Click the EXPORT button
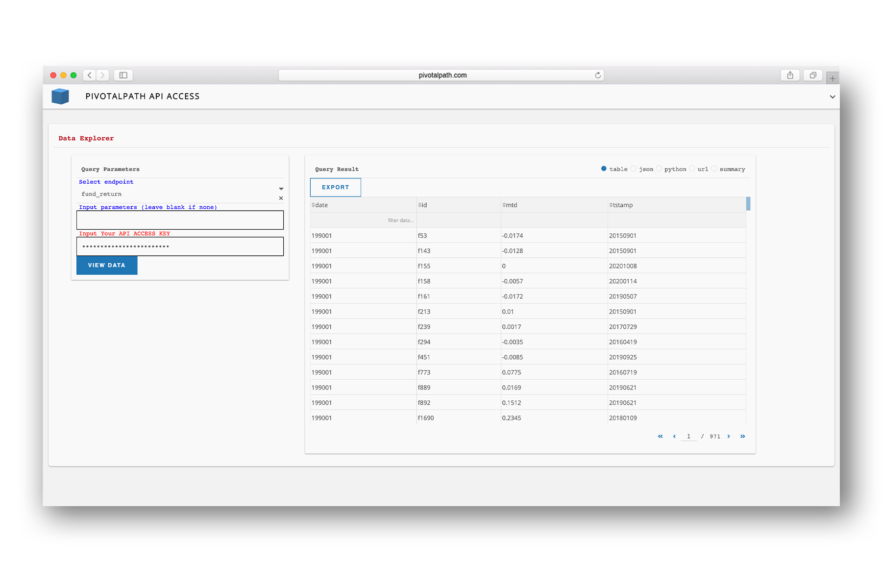The image size is (882, 588). click(x=335, y=187)
